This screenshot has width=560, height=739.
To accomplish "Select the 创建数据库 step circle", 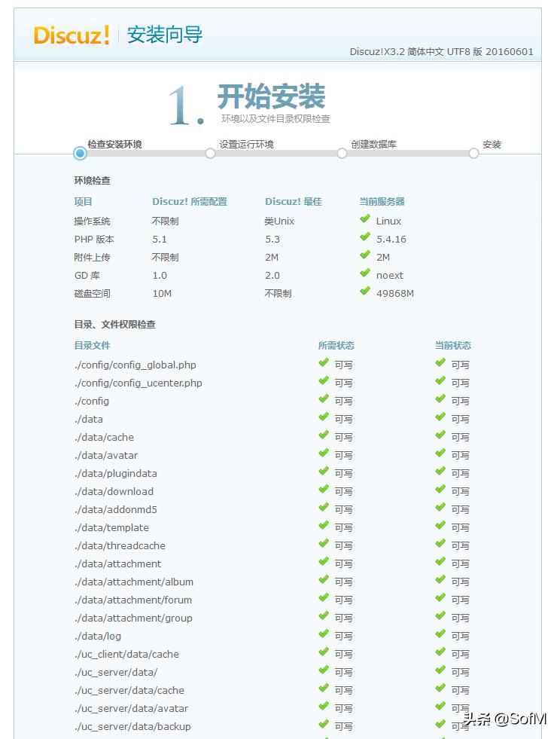I will [x=342, y=154].
